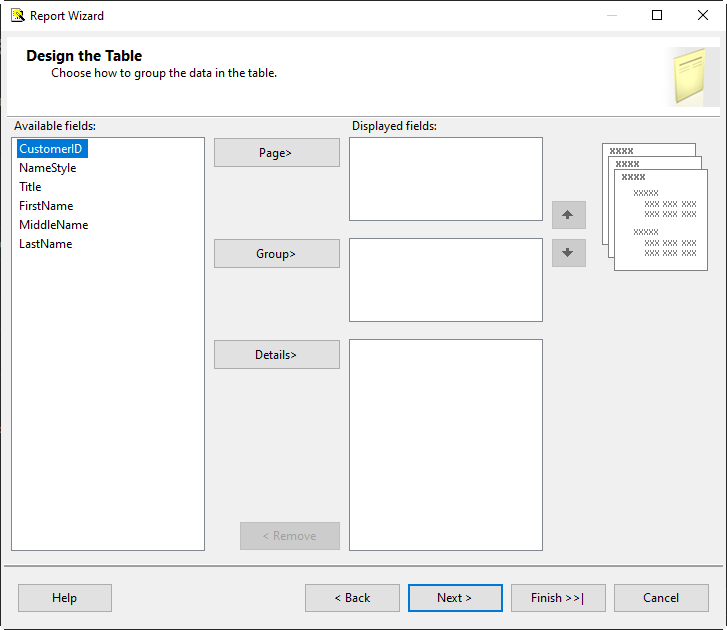Go back to the previous step
Viewport: 727px width, 630px height.
(x=352, y=598)
